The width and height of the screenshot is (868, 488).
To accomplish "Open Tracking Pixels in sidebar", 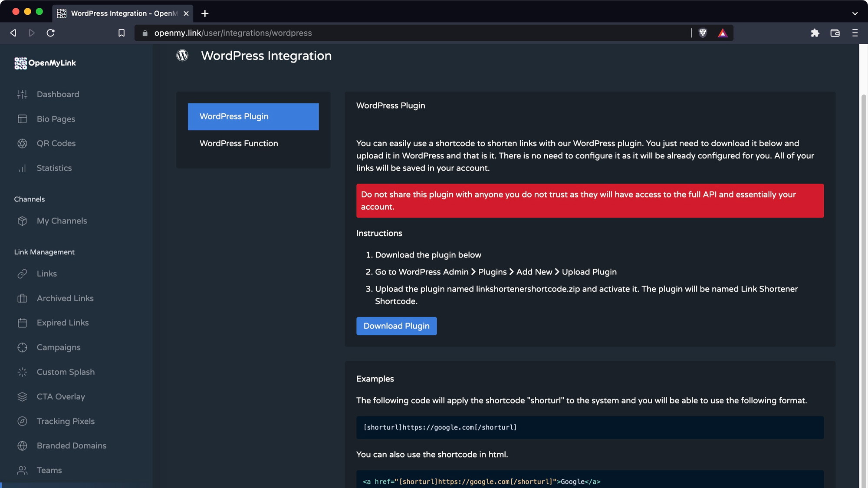I will 66,421.
